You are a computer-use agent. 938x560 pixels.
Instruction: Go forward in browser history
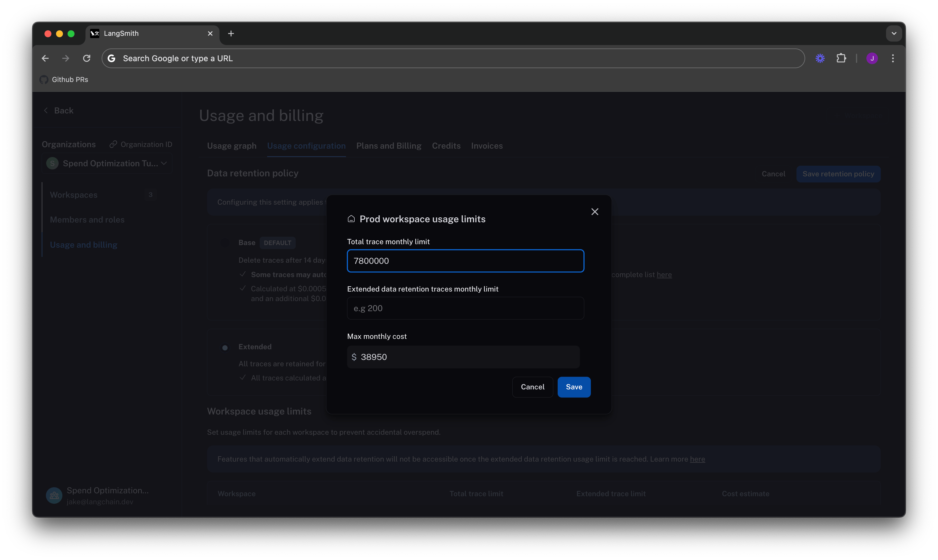click(x=66, y=59)
